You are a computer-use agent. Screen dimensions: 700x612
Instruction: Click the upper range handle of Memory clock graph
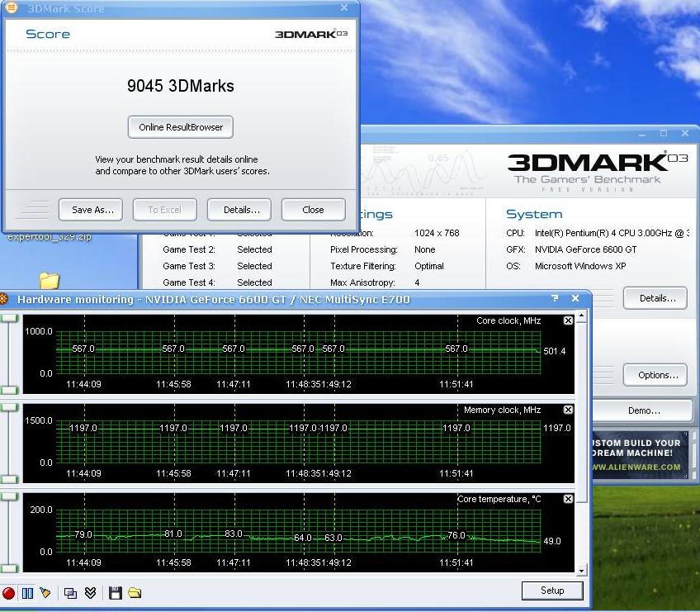coord(9,407)
